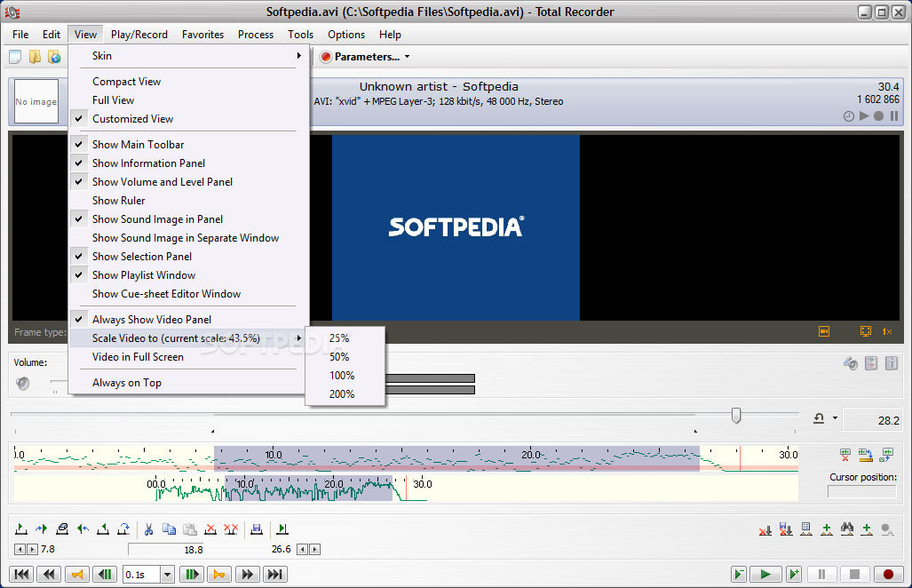Screen dimensions: 912x588
Task: Click the Cut selection scissors icon
Action: point(148,528)
